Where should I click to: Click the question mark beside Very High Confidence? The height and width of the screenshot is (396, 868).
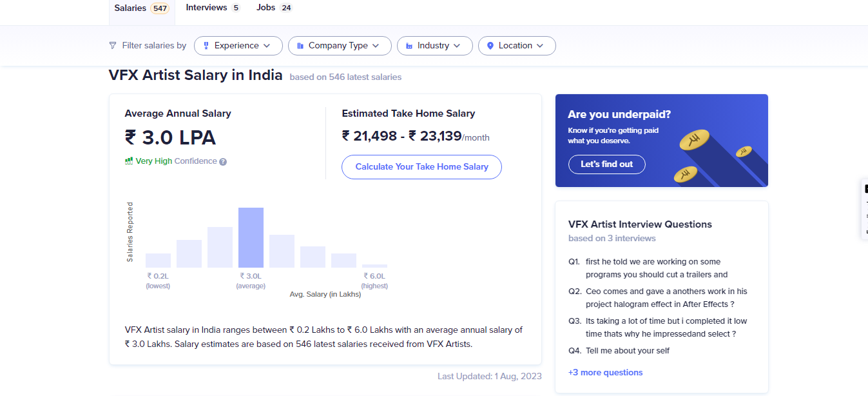[x=223, y=161]
